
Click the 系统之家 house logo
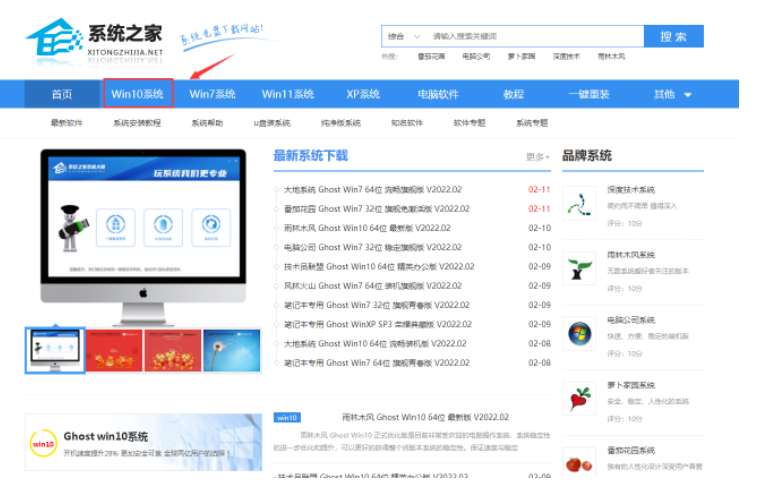(54, 41)
